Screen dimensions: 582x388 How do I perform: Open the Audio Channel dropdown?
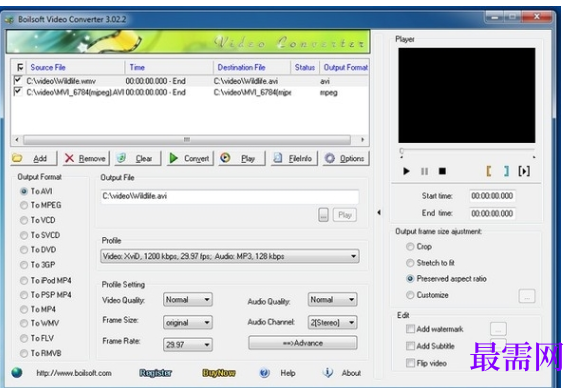click(333, 323)
